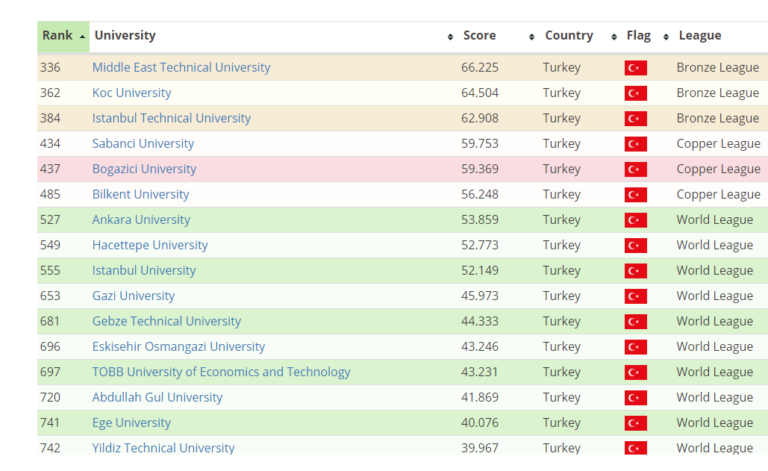Viewport: 768px width, 471px height.
Task: Click Turkey flag in Ege University row
Action: point(635,423)
